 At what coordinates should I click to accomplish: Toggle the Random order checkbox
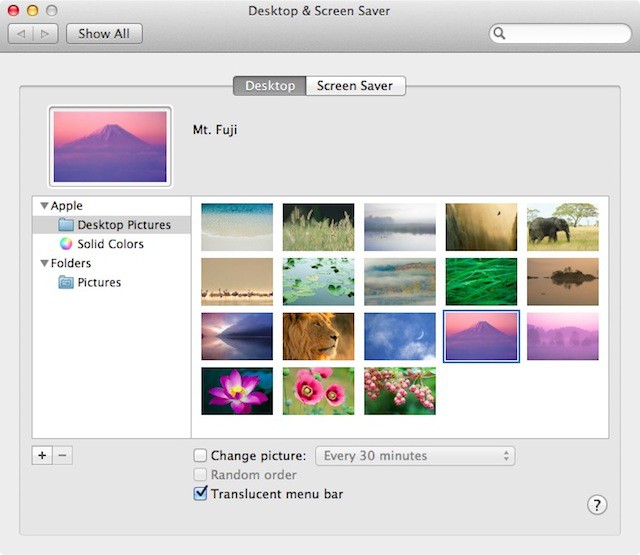coord(200,475)
